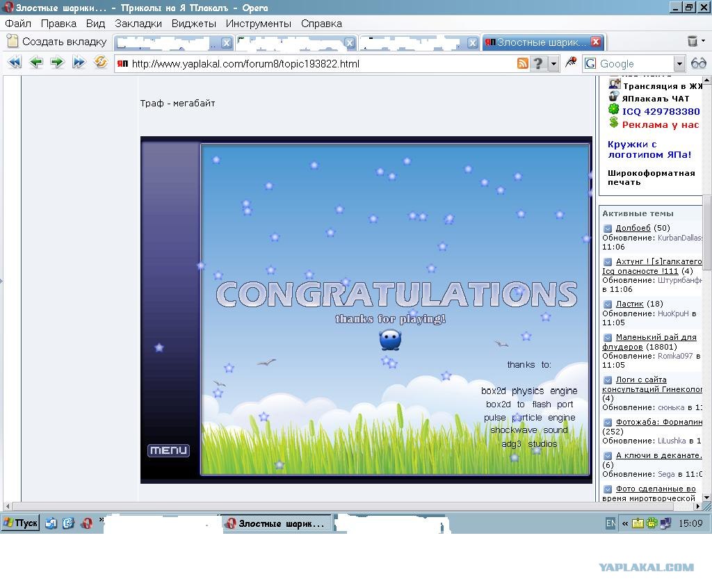Close the Злостные шарики tab
The height and width of the screenshot is (588, 712).
(x=596, y=42)
